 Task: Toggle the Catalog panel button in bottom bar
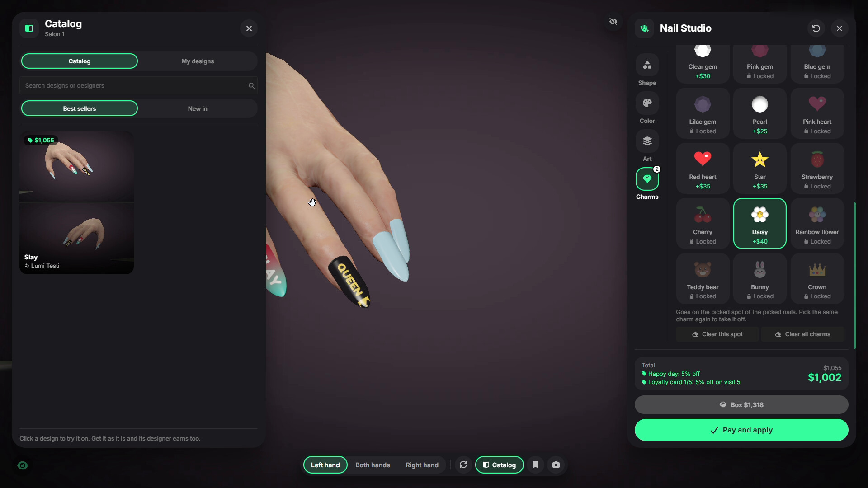point(499,465)
